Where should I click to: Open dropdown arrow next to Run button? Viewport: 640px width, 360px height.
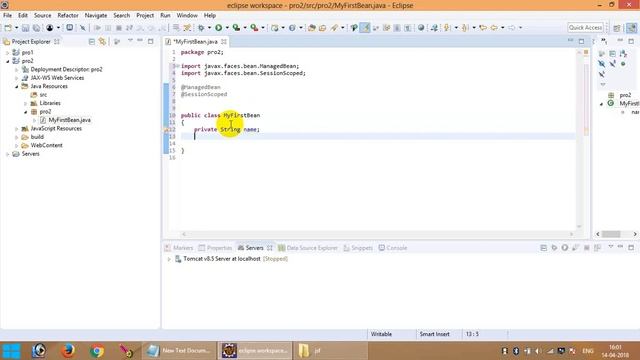click(x=227, y=28)
